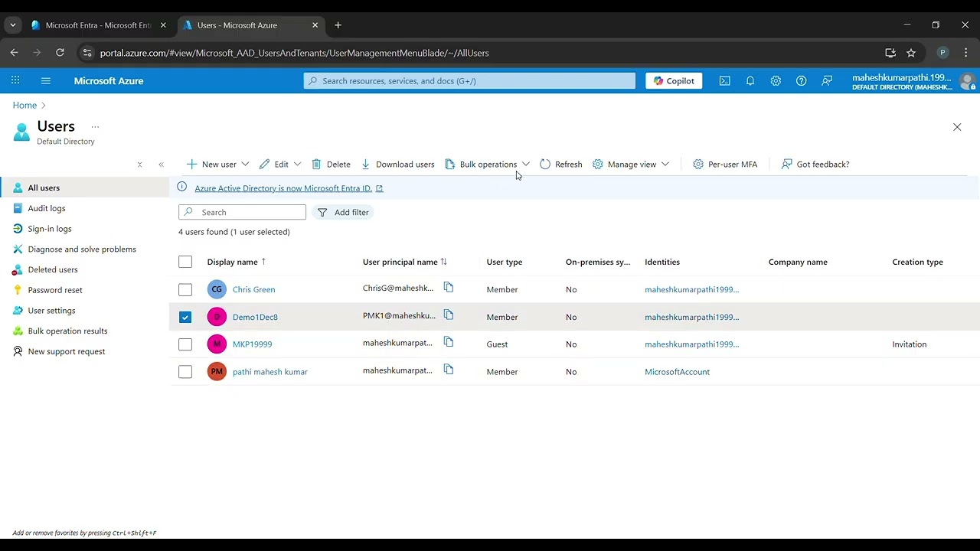Select All users in the left menu
Screen dimensions: 980x551
(x=84, y=187)
